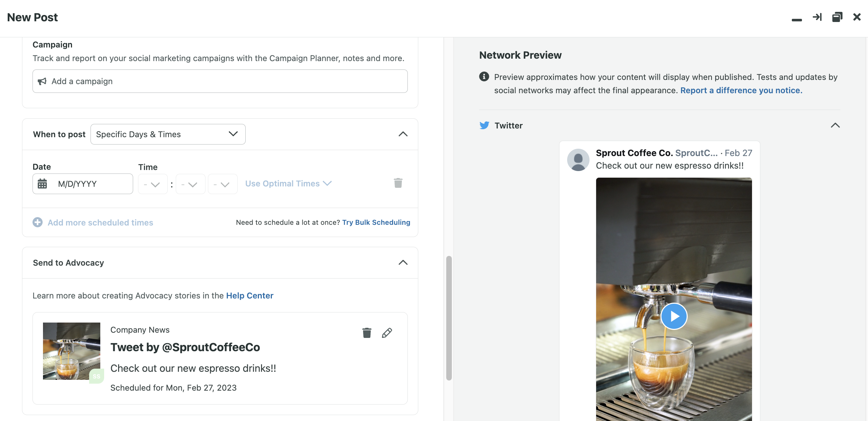868x421 pixels.
Task: Open Try Bulk Scheduling link
Action: tap(376, 222)
